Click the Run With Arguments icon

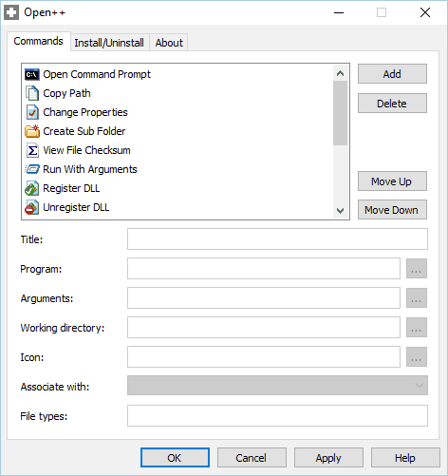click(x=32, y=169)
